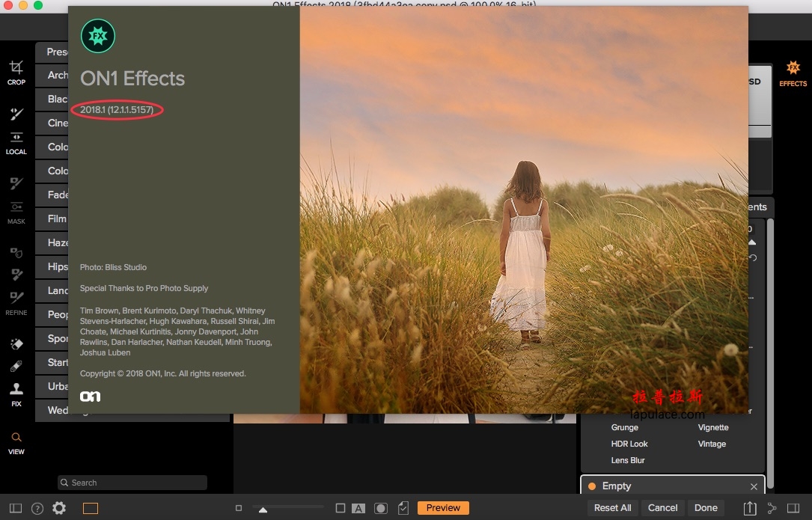Toggle the orange Preview button
The image size is (812, 520).
tap(443, 508)
